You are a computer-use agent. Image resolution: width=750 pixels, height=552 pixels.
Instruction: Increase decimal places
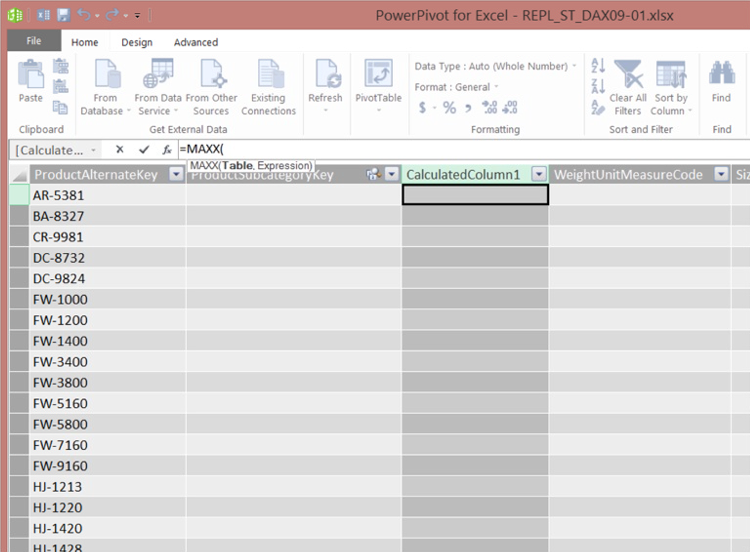pos(489,107)
